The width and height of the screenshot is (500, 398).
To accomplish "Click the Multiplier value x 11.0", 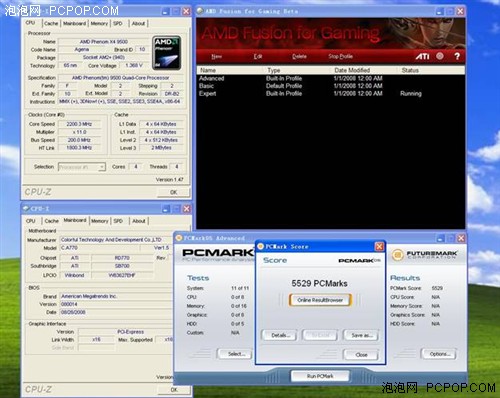I will click(79, 132).
